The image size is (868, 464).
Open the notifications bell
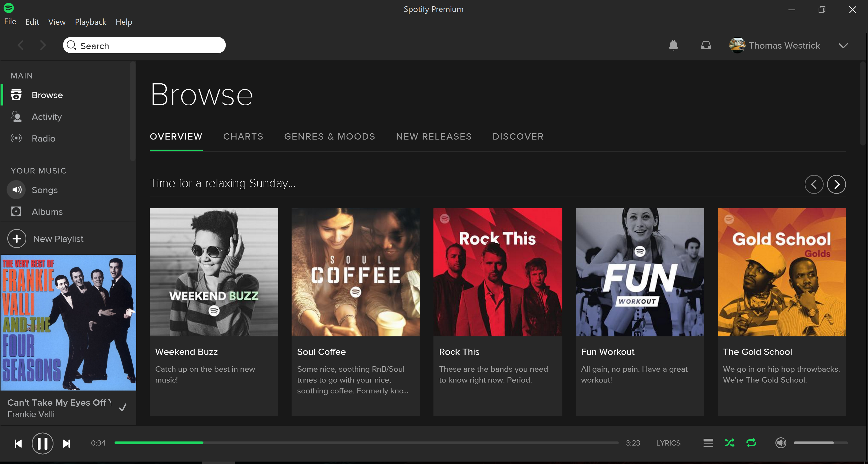tap(673, 45)
